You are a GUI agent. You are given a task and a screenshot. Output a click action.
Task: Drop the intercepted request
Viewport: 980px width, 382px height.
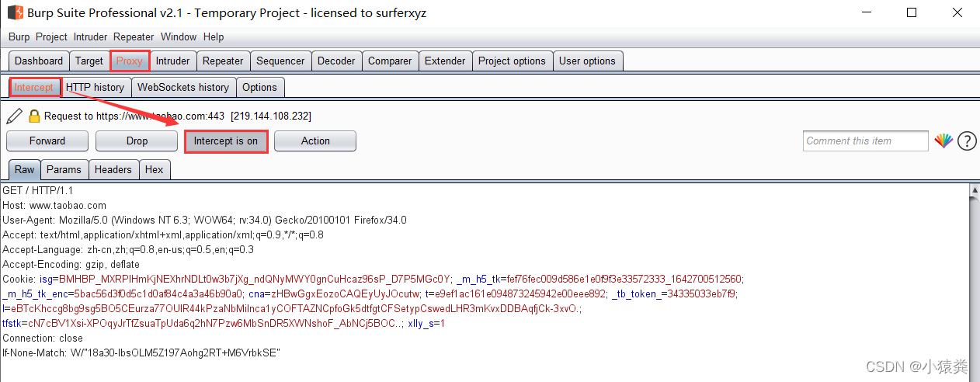(137, 141)
